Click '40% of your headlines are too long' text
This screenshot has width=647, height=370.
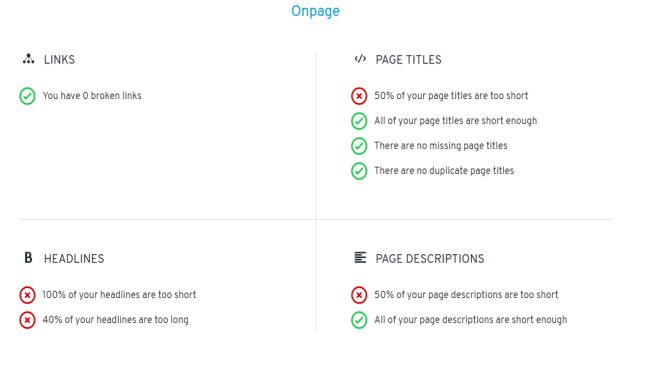(115, 320)
